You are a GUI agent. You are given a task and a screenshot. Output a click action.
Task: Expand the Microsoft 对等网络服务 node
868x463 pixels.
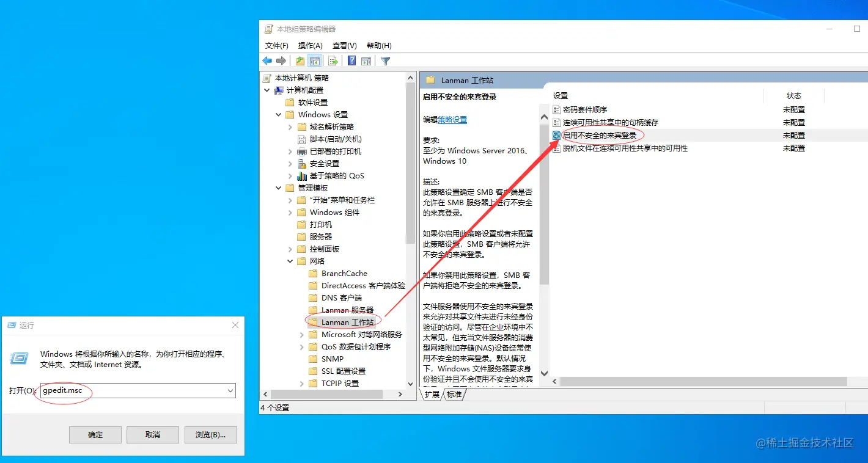302,335
